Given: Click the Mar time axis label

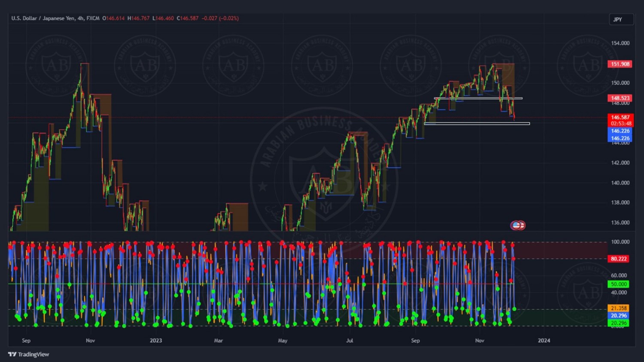Looking at the screenshot, I should [x=219, y=341].
